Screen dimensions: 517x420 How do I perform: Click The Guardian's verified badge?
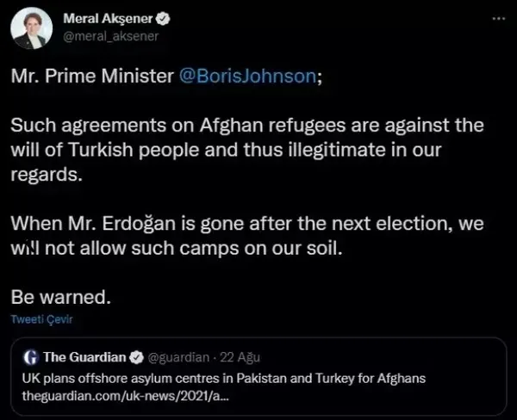[x=136, y=356]
